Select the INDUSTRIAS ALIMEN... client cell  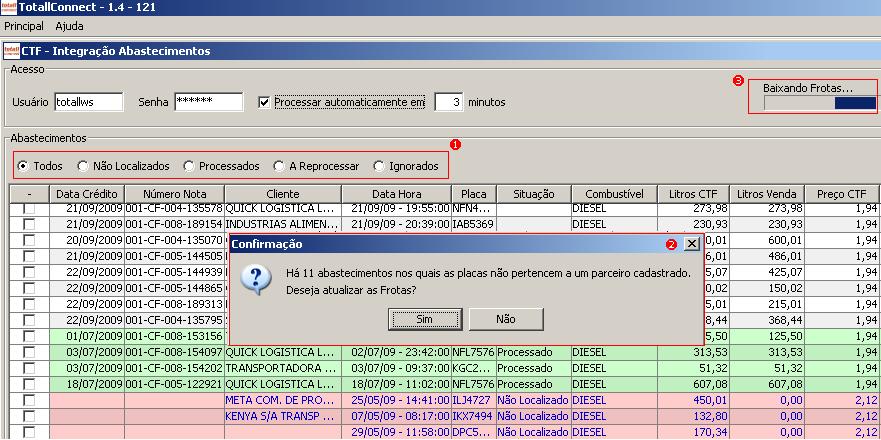point(283,224)
